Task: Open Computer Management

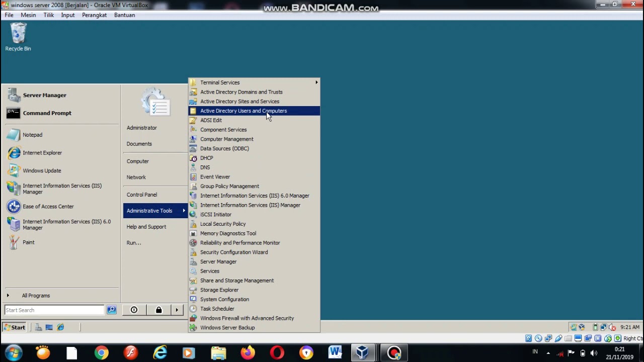Action: click(254, 139)
